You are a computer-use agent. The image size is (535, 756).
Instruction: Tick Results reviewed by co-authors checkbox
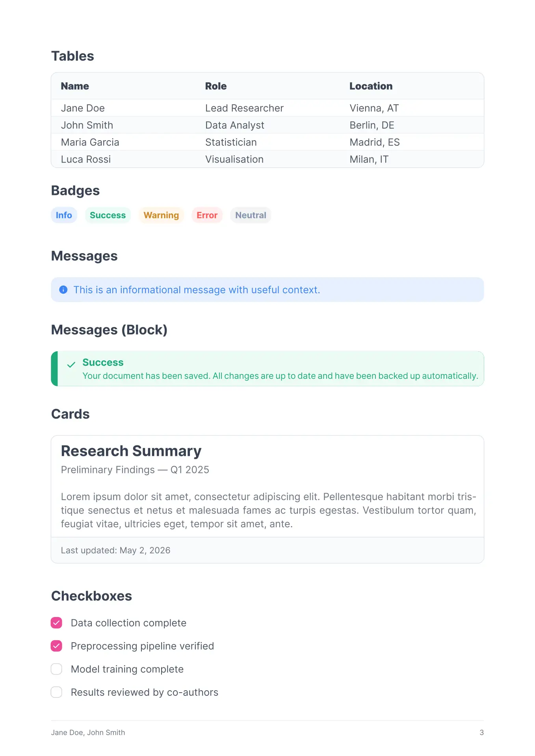[x=57, y=692]
